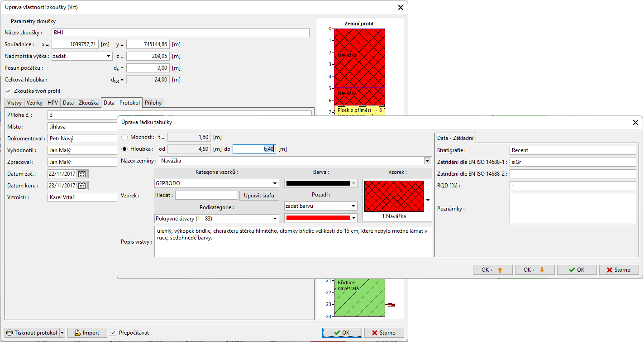Viewport: 644px width, 345px height.
Task: Open calendar picker for Datum zač.
Action: point(82,174)
